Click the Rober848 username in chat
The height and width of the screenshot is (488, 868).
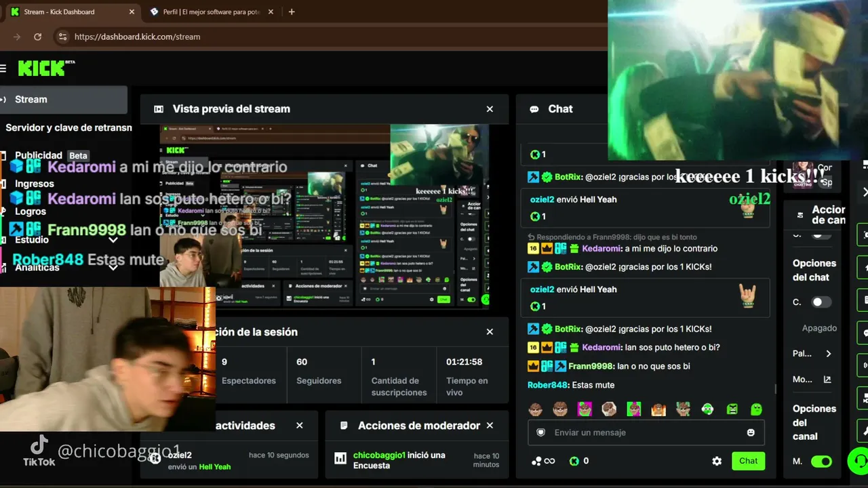tap(548, 385)
